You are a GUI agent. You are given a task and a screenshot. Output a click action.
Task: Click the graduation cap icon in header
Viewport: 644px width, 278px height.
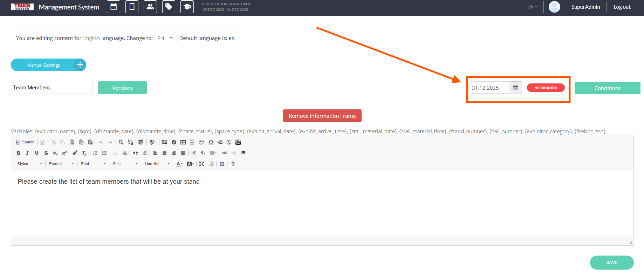tap(187, 7)
